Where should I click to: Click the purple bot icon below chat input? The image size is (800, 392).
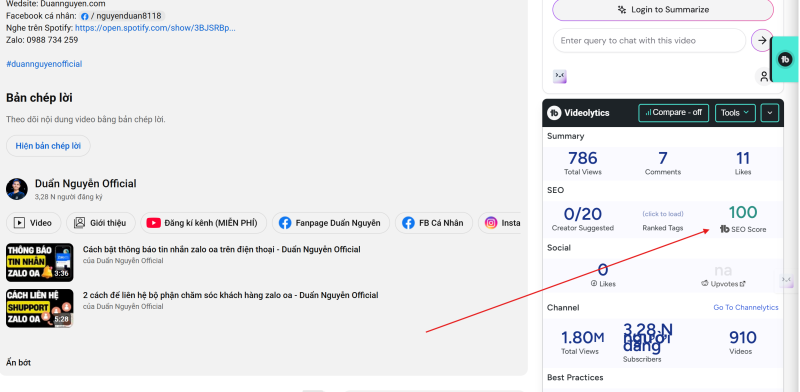tap(560, 77)
